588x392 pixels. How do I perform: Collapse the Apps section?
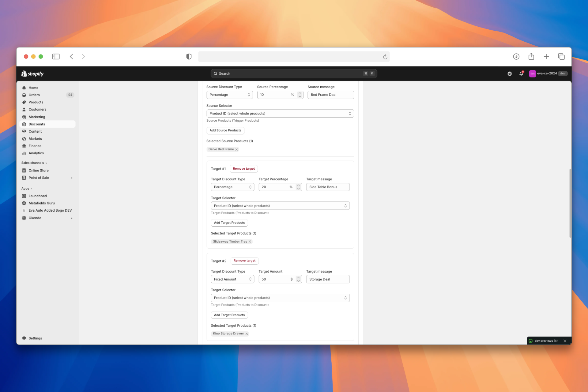tap(27, 188)
